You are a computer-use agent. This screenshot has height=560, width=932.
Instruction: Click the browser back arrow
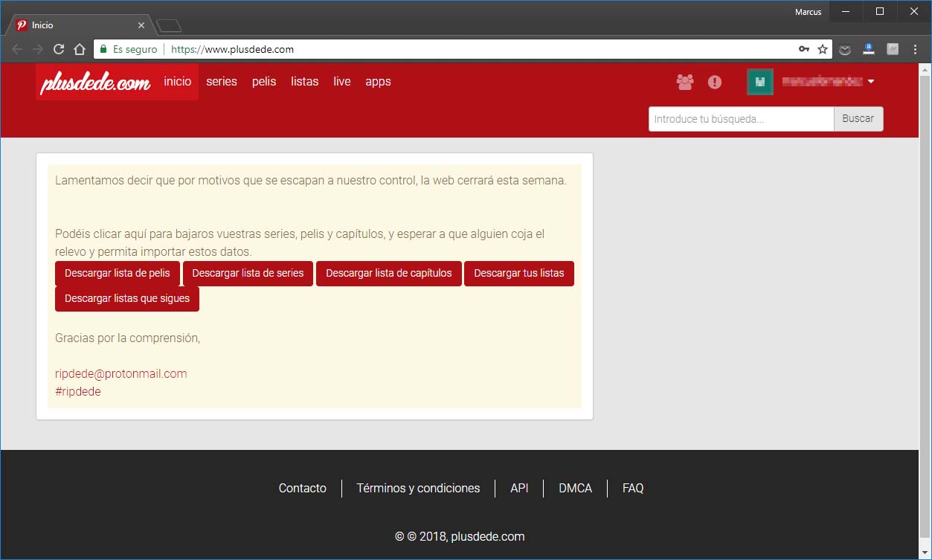(x=17, y=50)
